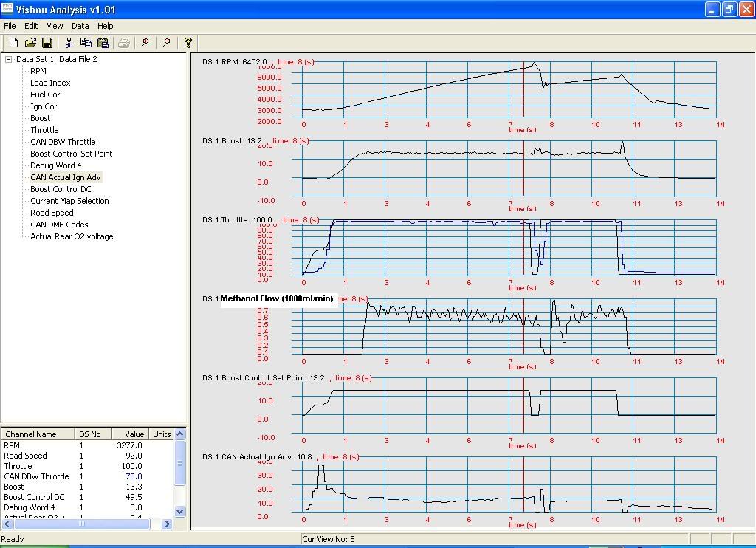The image size is (756, 548).
Task: Click the Cut scissors icon
Action: click(69, 43)
